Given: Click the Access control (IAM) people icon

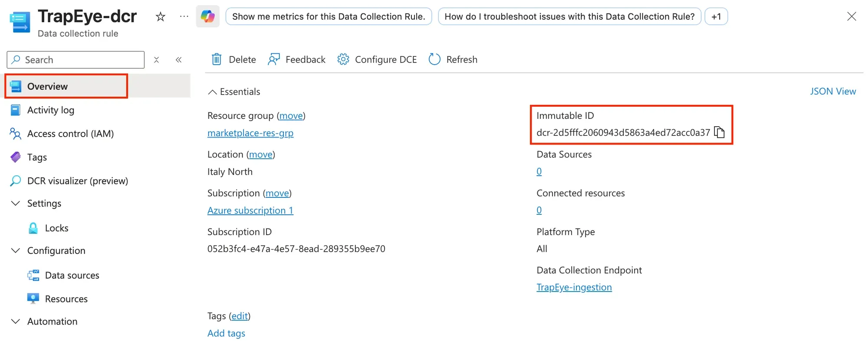Looking at the screenshot, I should point(15,134).
